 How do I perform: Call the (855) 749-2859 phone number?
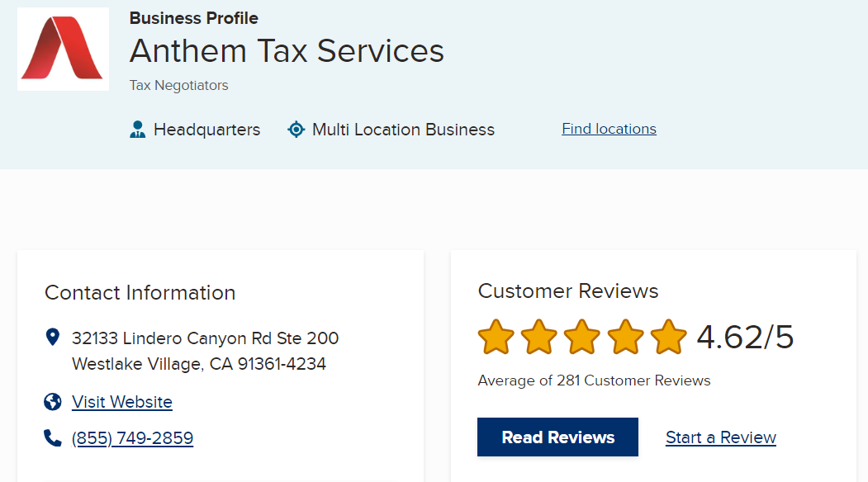pos(132,437)
